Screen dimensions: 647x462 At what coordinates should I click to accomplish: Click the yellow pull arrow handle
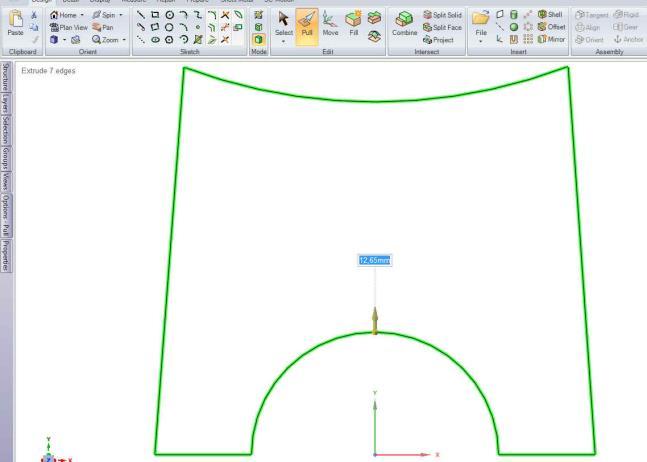375,321
